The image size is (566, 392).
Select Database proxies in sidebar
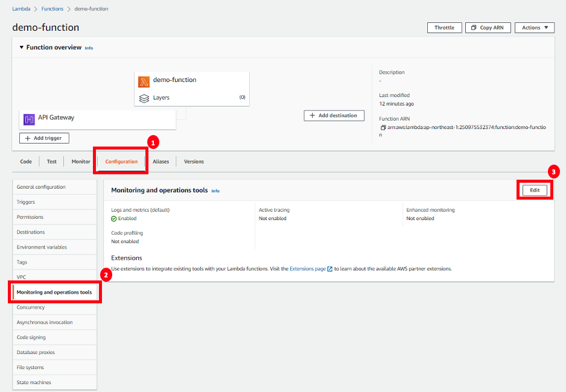click(x=54, y=352)
